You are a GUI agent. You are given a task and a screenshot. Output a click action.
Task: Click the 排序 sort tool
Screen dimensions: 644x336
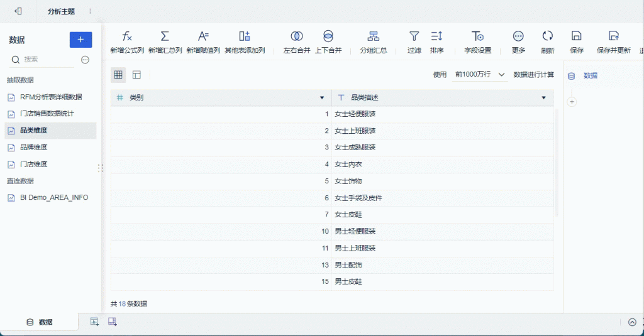point(436,42)
